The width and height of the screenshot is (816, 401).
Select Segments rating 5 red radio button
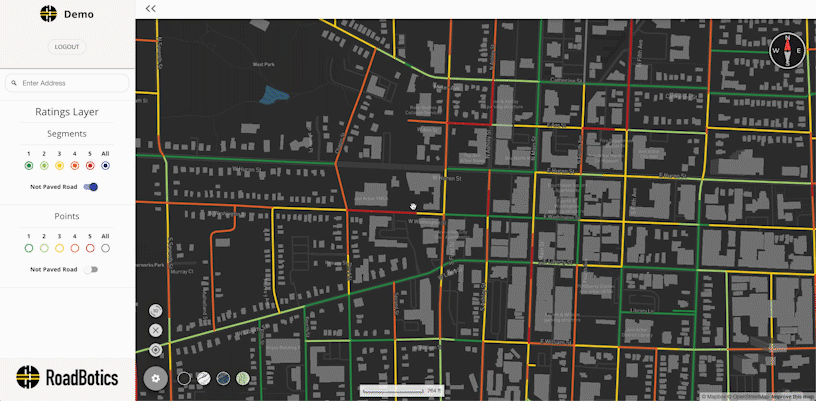pyautogui.click(x=90, y=165)
